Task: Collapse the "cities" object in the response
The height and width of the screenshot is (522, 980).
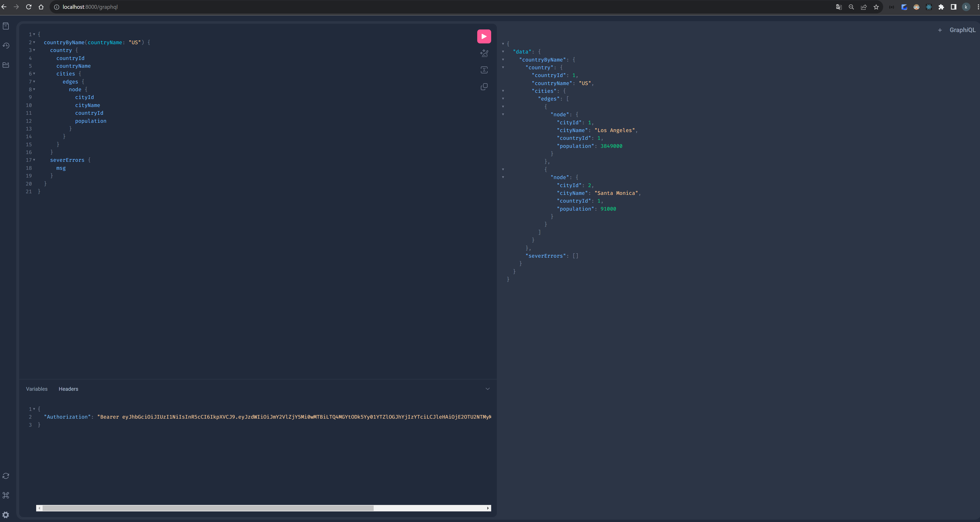Action: click(503, 91)
